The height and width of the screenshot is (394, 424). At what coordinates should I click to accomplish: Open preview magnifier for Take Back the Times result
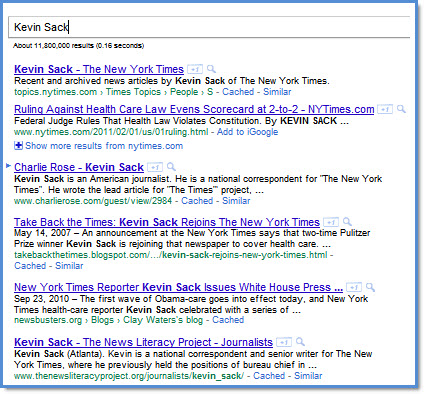click(x=347, y=222)
